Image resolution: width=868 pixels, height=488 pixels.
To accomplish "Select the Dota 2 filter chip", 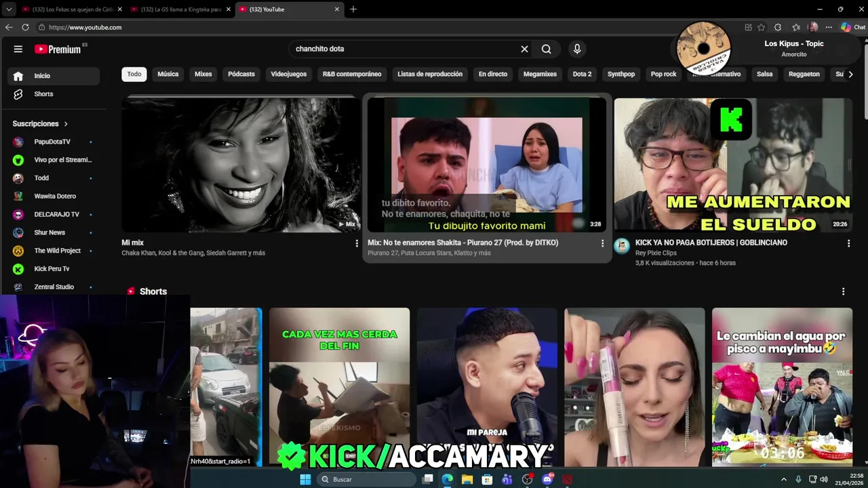I will [582, 74].
